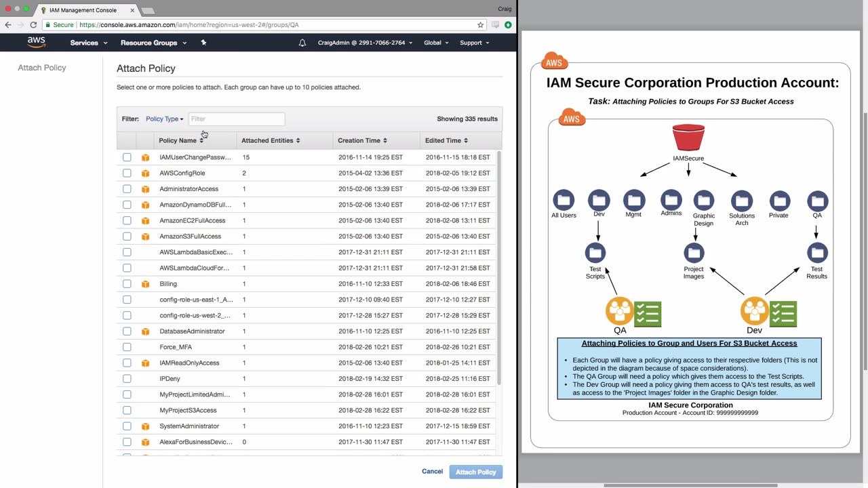Click the Mgmt folder icon in diagram
The height and width of the screenshot is (488, 868).
pos(634,200)
